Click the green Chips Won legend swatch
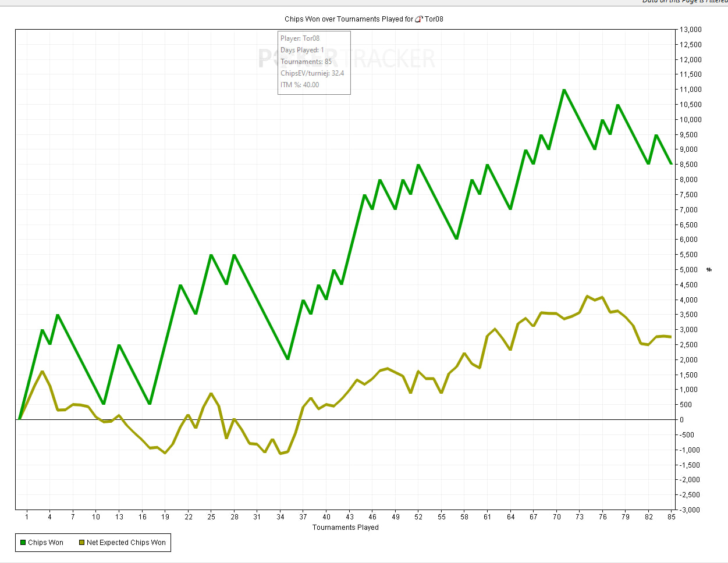The height and width of the screenshot is (563, 728). point(23,543)
